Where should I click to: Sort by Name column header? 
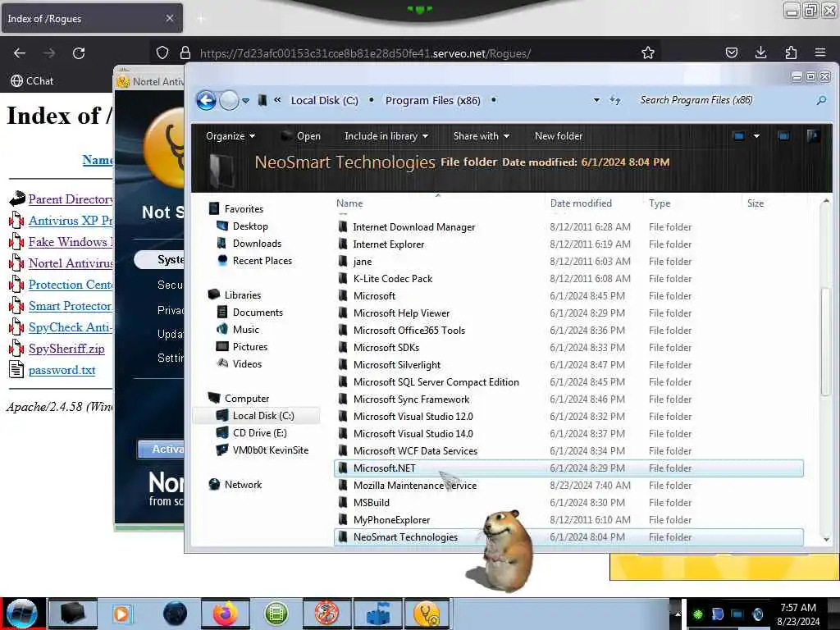tap(349, 203)
